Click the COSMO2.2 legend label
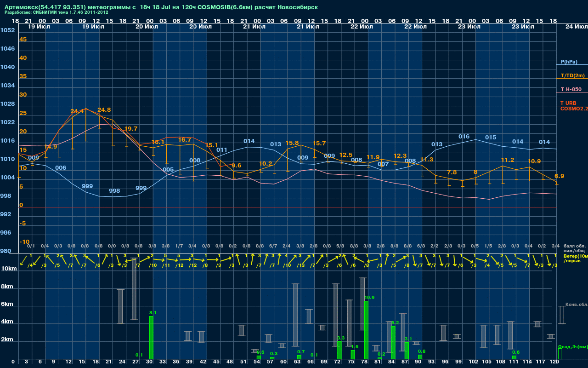 click(574, 109)
